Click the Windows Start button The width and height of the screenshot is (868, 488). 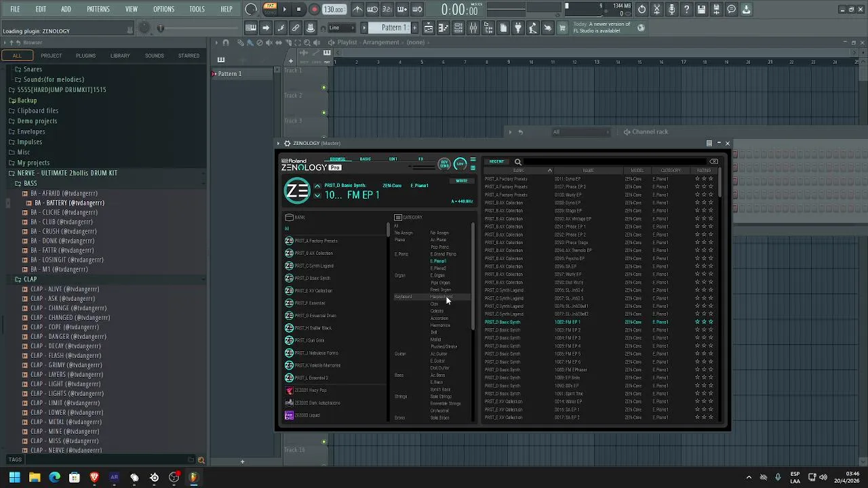point(14,477)
